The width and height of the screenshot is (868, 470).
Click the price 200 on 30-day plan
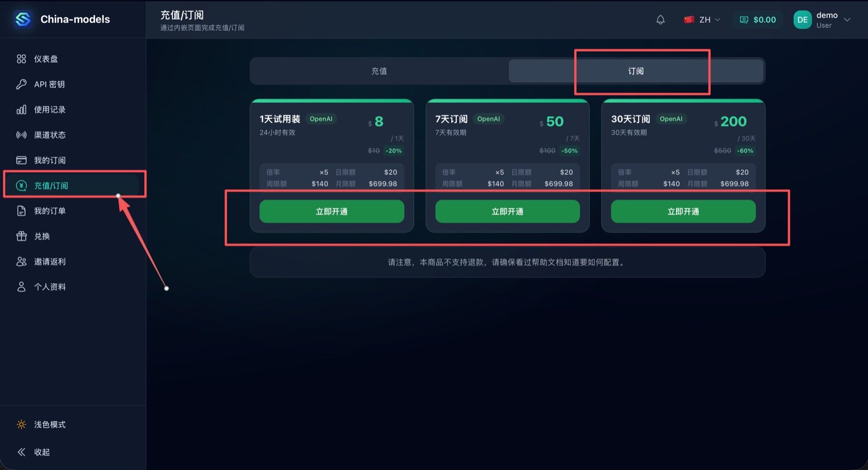coord(733,122)
